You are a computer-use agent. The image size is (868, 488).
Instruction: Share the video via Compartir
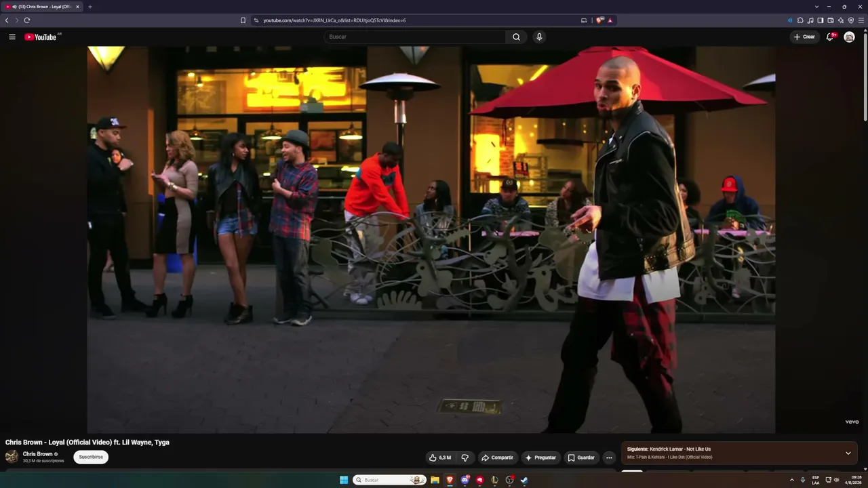497,457
